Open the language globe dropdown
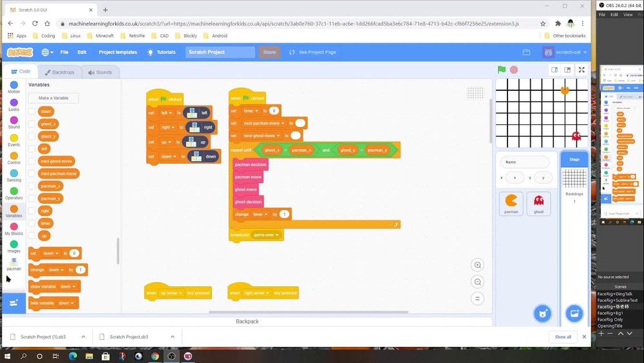 (47, 52)
